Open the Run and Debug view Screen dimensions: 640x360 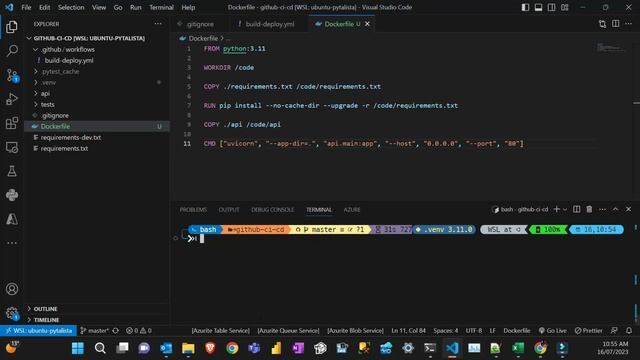[12, 99]
